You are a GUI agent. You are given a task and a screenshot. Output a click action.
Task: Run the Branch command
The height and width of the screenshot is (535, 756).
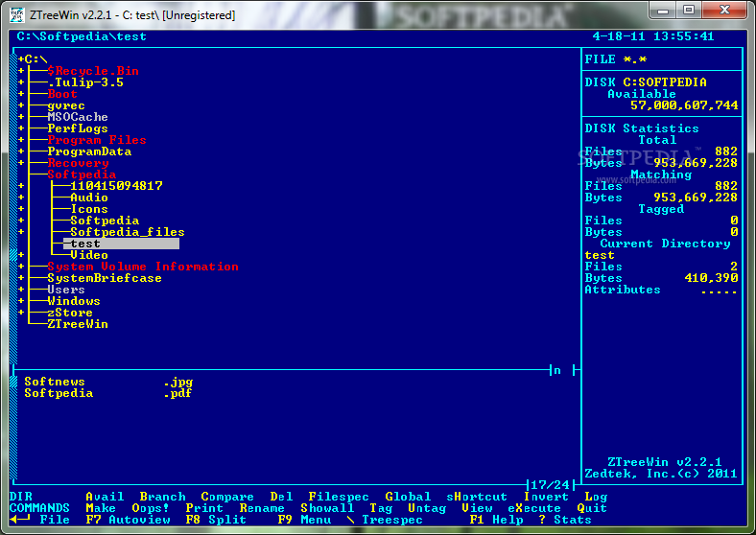162,497
